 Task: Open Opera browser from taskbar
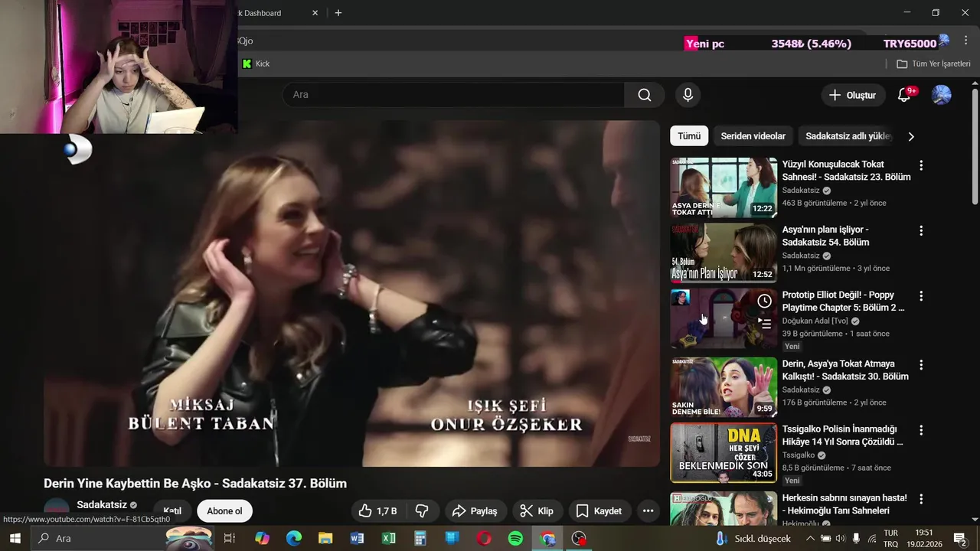click(x=484, y=539)
